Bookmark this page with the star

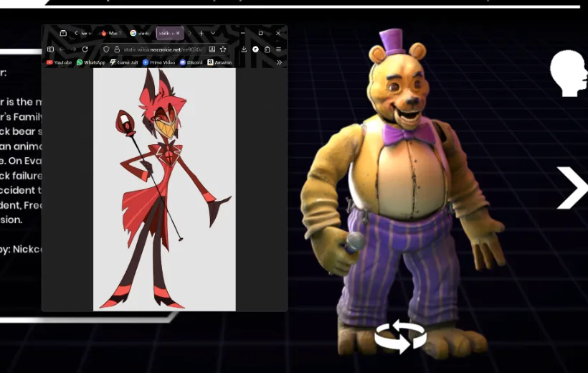(x=223, y=49)
